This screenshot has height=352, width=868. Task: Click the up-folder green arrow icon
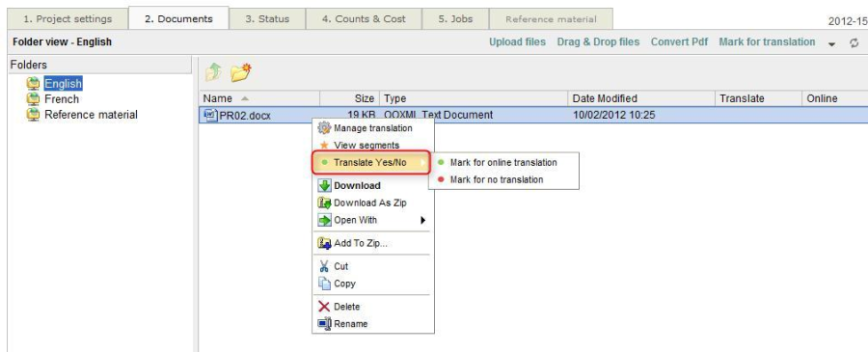click(213, 72)
